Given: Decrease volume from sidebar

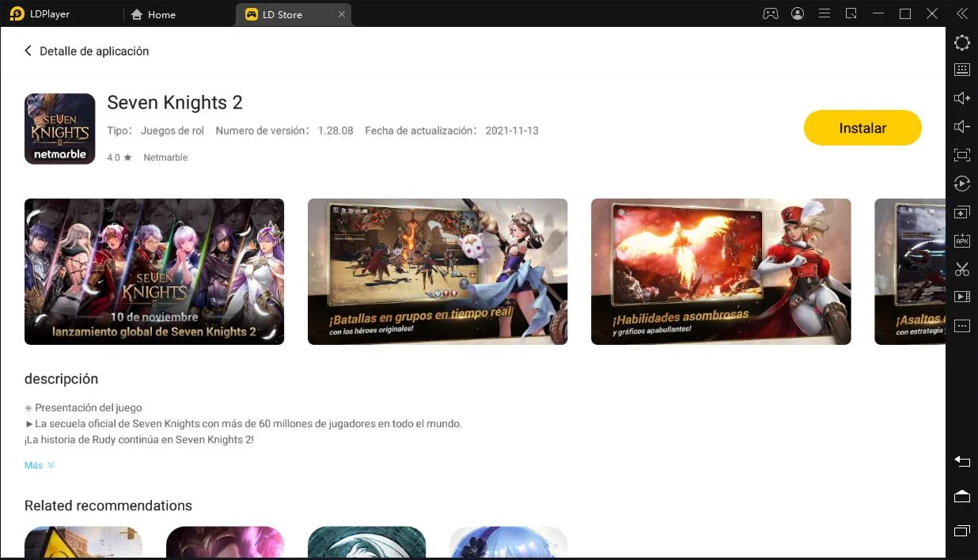Looking at the screenshot, I should pos(962,127).
